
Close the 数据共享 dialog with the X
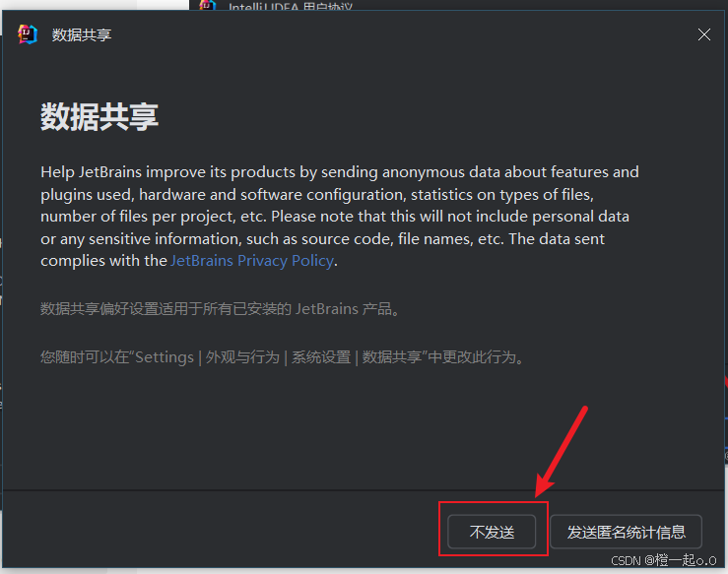tap(703, 34)
